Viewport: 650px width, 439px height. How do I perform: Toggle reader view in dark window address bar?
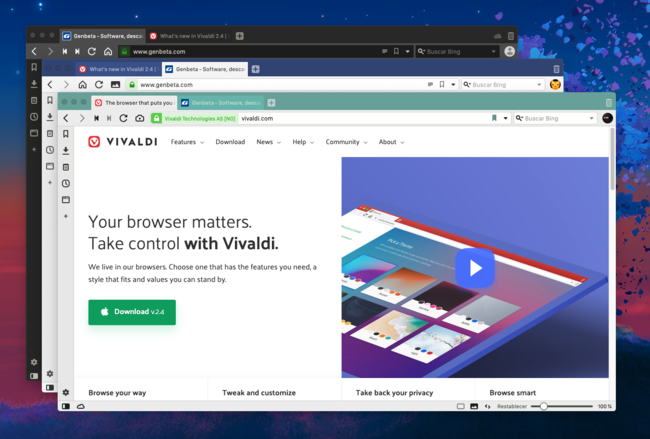tap(385, 51)
